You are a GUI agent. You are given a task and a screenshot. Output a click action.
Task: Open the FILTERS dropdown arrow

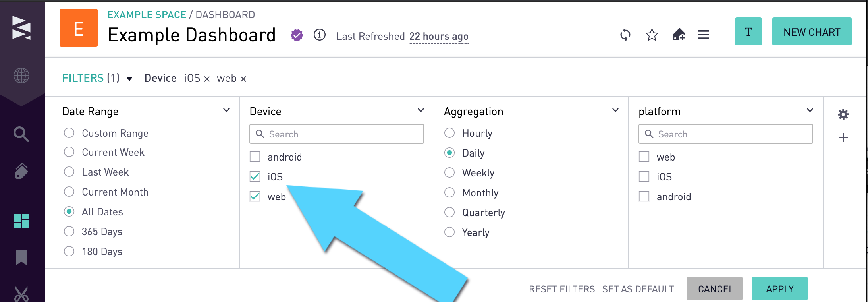pyautogui.click(x=129, y=79)
